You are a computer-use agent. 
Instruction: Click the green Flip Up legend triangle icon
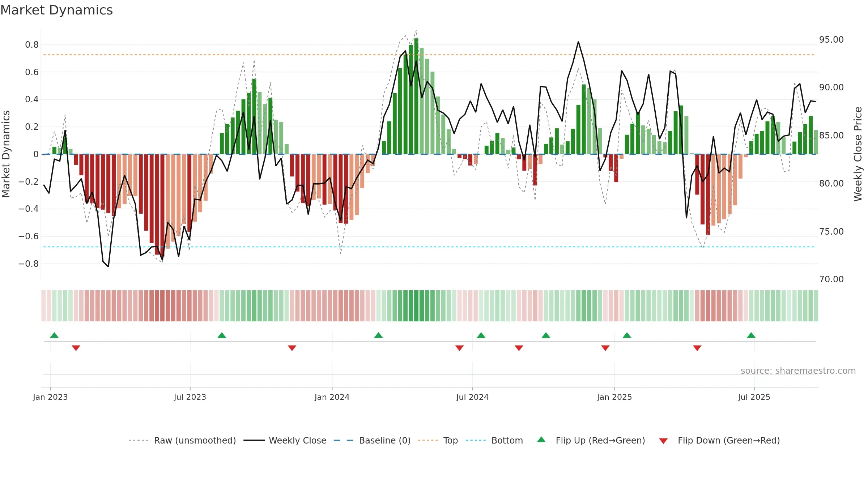tap(541, 440)
